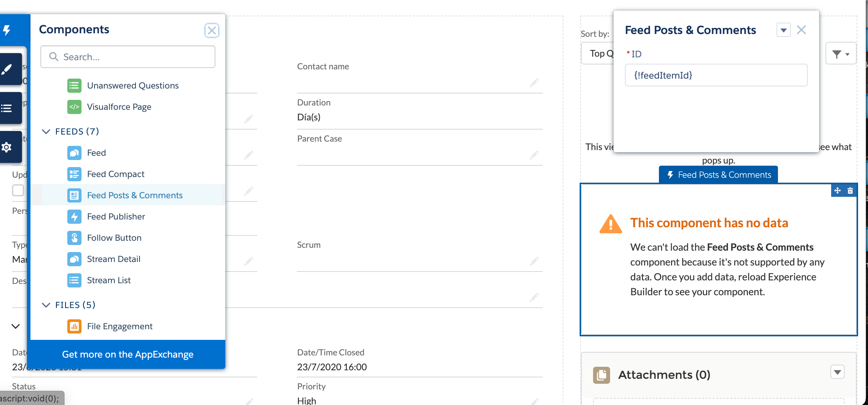Open the feed filter dropdown
Screen dimensions: 868x405
841,54
